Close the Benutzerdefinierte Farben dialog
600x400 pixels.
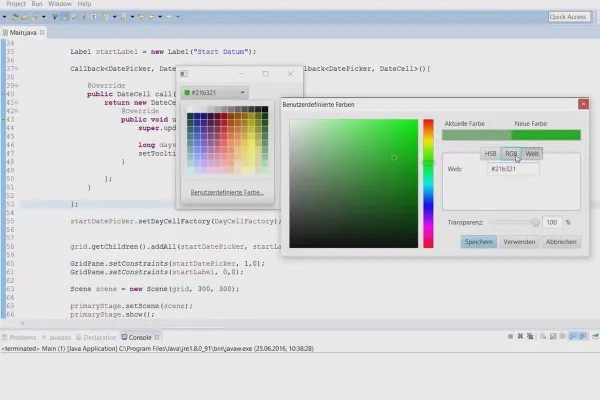[x=583, y=103]
